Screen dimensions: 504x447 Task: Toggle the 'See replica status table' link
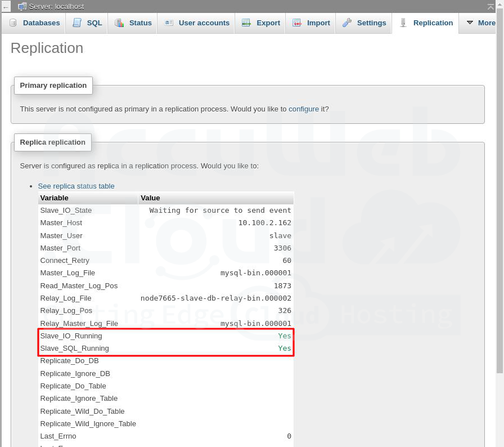point(76,186)
